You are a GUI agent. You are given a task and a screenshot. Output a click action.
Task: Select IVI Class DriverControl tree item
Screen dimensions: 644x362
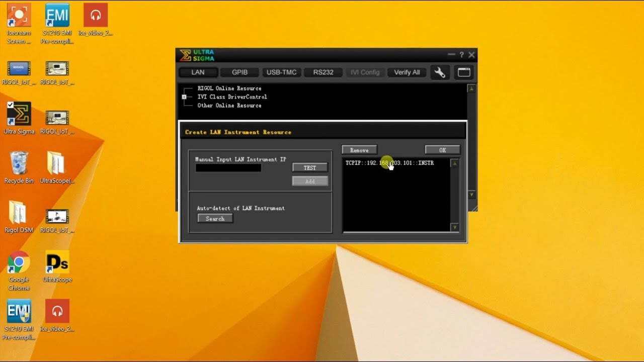tap(232, 97)
